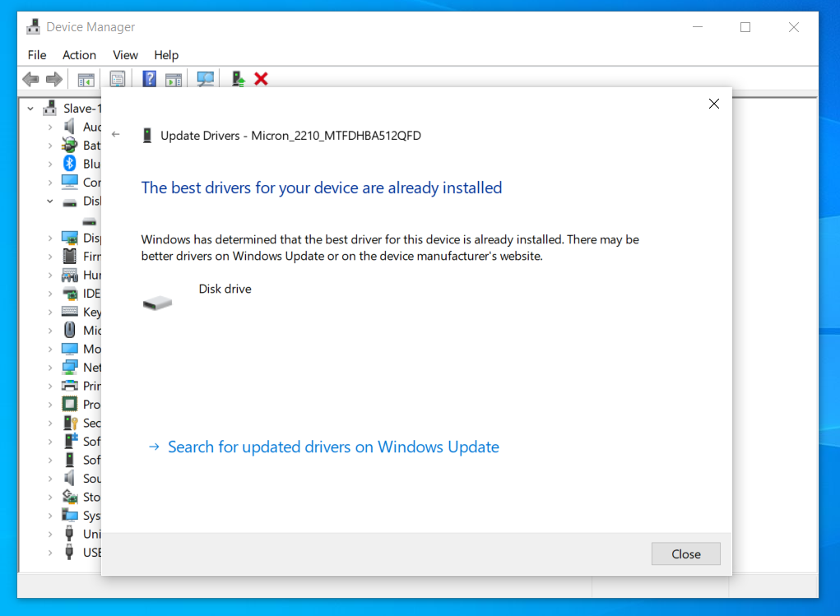Select the Mice category icon
This screenshot has width=840, height=616.
(70, 330)
